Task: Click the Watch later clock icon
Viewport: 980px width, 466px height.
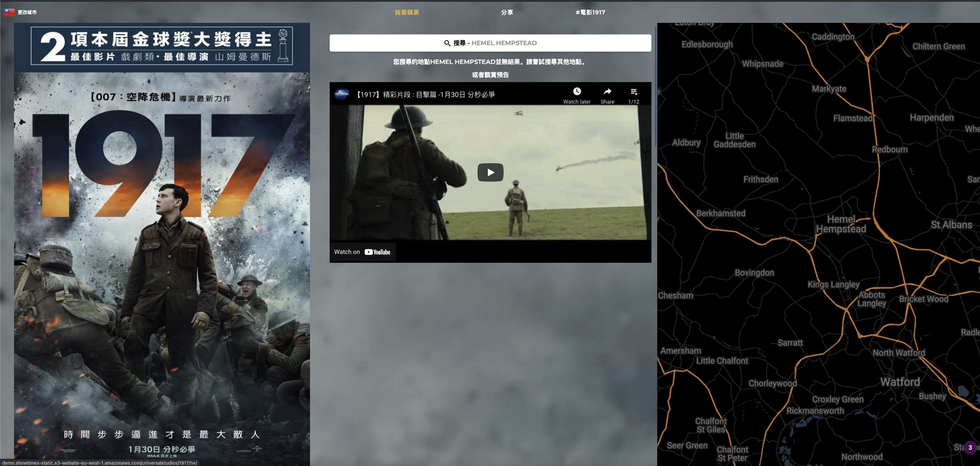Action: [577, 91]
